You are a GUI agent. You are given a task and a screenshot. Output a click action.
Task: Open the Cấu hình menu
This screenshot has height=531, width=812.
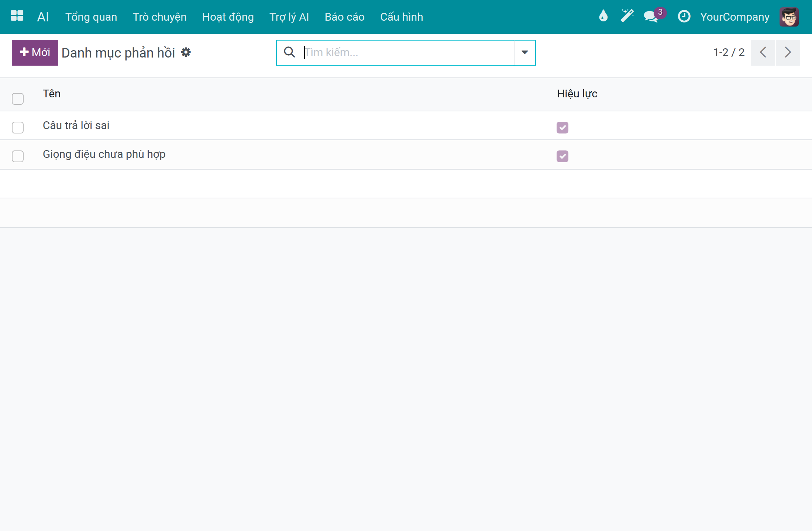(x=402, y=17)
